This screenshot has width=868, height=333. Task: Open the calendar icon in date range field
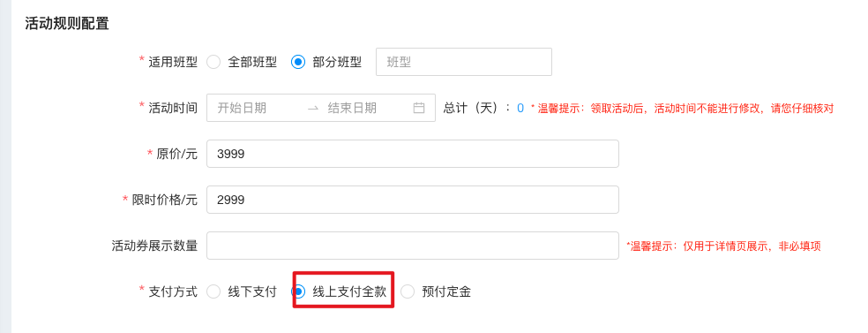pos(418,108)
